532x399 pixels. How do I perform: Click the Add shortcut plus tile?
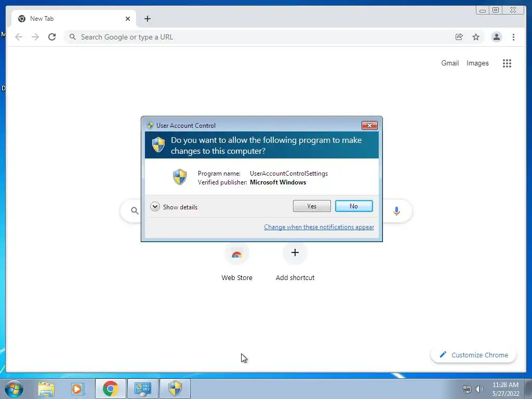(x=295, y=253)
